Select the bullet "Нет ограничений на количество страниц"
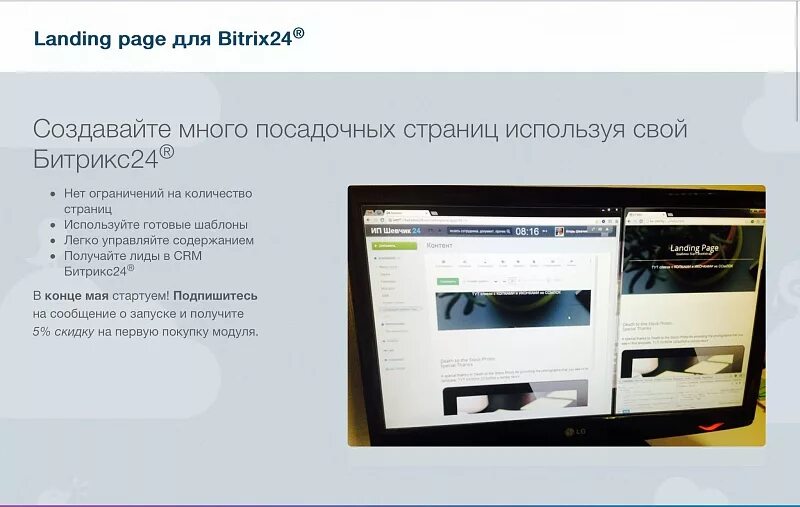This screenshot has height=507, width=800. click(158, 201)
